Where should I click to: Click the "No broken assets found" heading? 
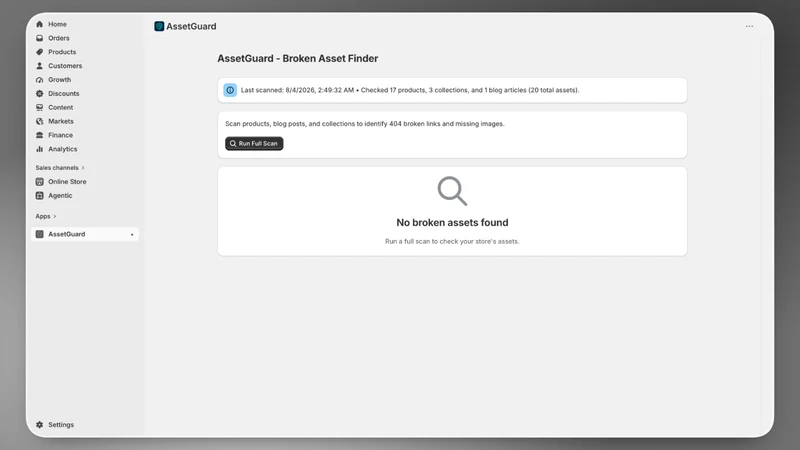click(452, 222)
